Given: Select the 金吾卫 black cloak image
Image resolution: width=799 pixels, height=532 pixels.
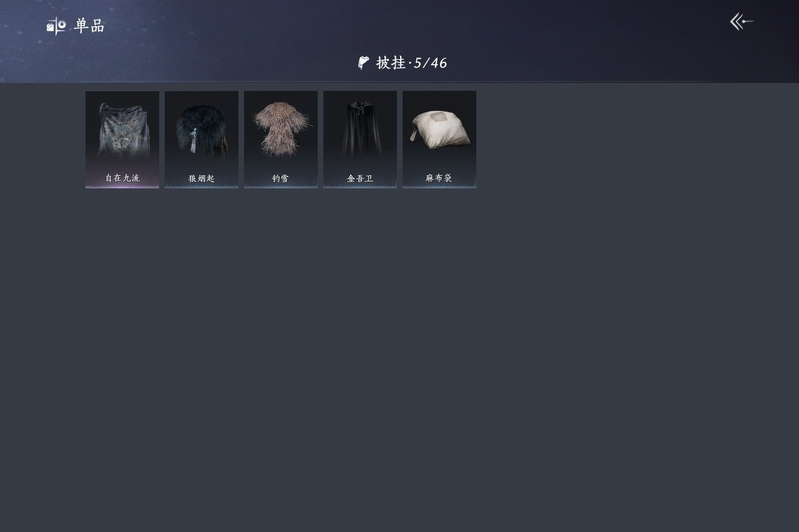Looking at the screenshot, I should tap(360, 129).
